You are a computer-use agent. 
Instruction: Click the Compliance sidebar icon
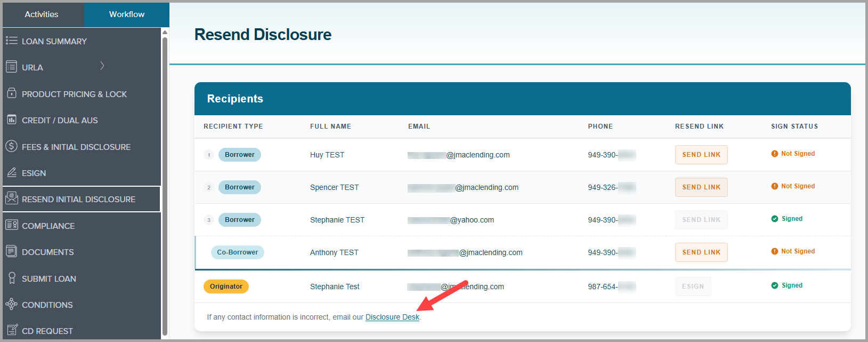coord(11,225)
